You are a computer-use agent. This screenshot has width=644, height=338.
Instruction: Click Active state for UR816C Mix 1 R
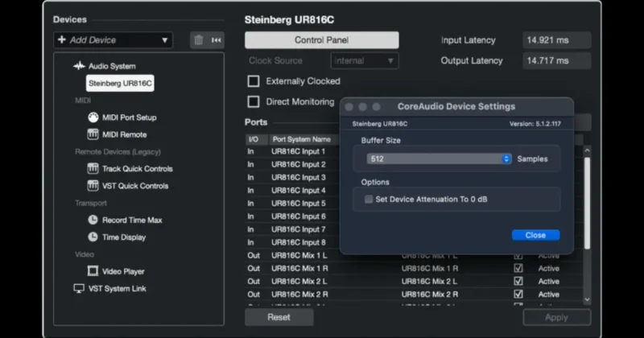point(549,268)
